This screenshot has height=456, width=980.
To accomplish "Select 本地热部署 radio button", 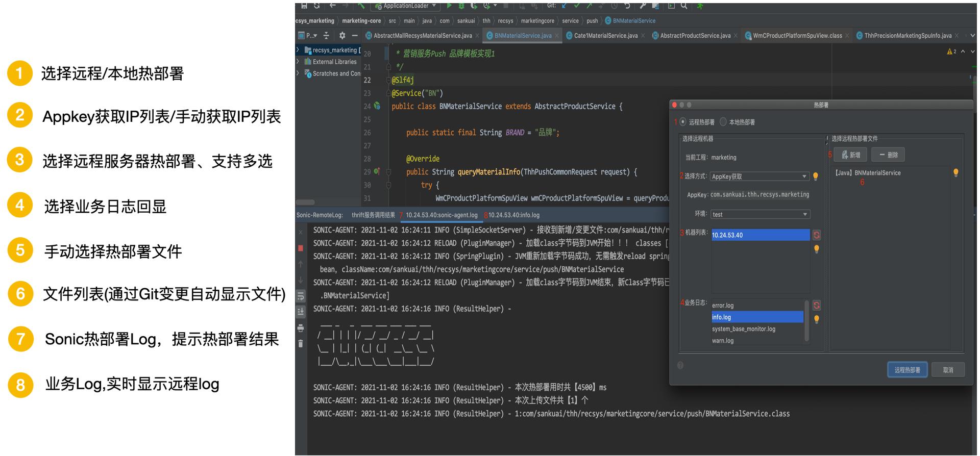I will (723, 122).
